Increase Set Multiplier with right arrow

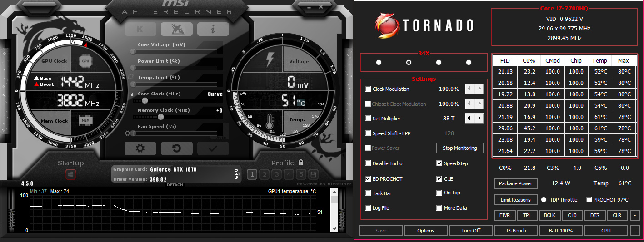(x=479, y=119)
